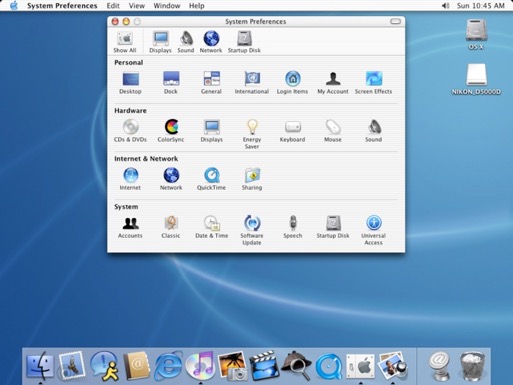The height and width of the screenshot is (385, 513).
Task: Open the CDs & DVDs pane
Action: pos(130,131)
